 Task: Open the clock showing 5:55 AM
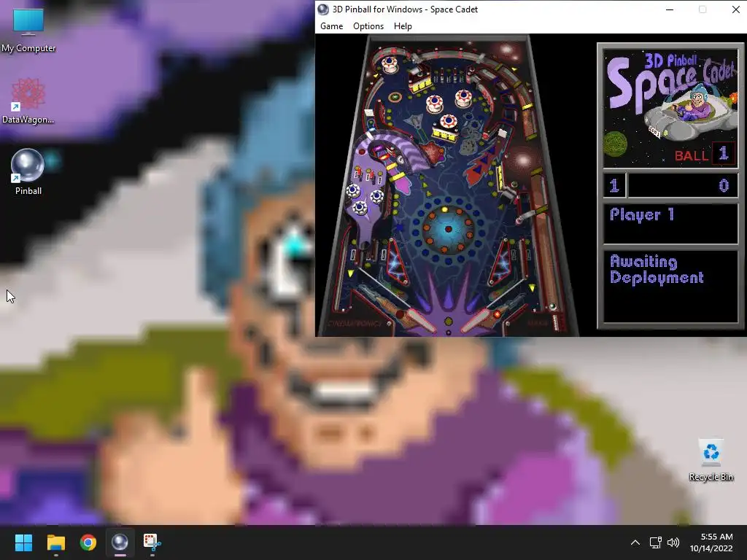[712, 542]
